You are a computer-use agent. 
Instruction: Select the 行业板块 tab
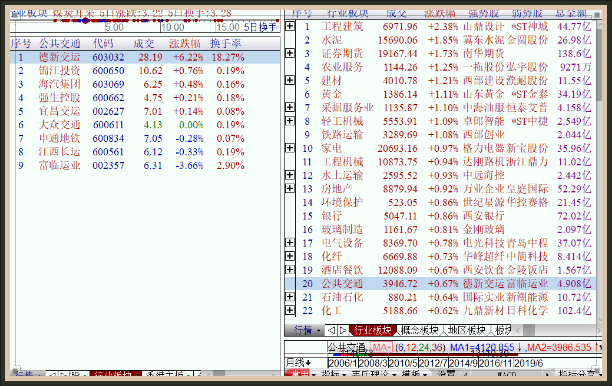[x=373, y=330]
